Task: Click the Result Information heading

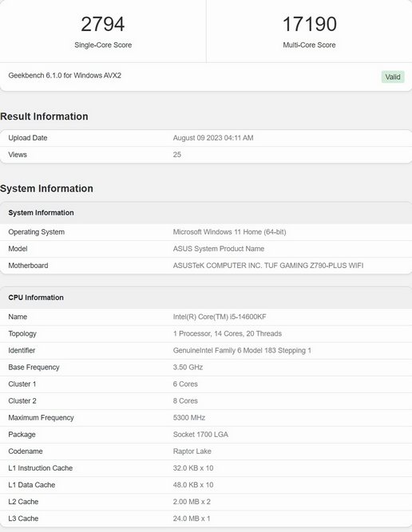Action: point(44,116)
